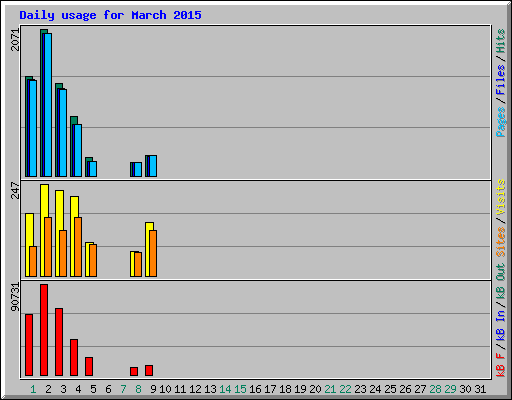Image resolution: width=512 pixels, height=400 pixels.
Task: Click the chart title "Daily usage for March 2015"
Action: pos(110,15)
